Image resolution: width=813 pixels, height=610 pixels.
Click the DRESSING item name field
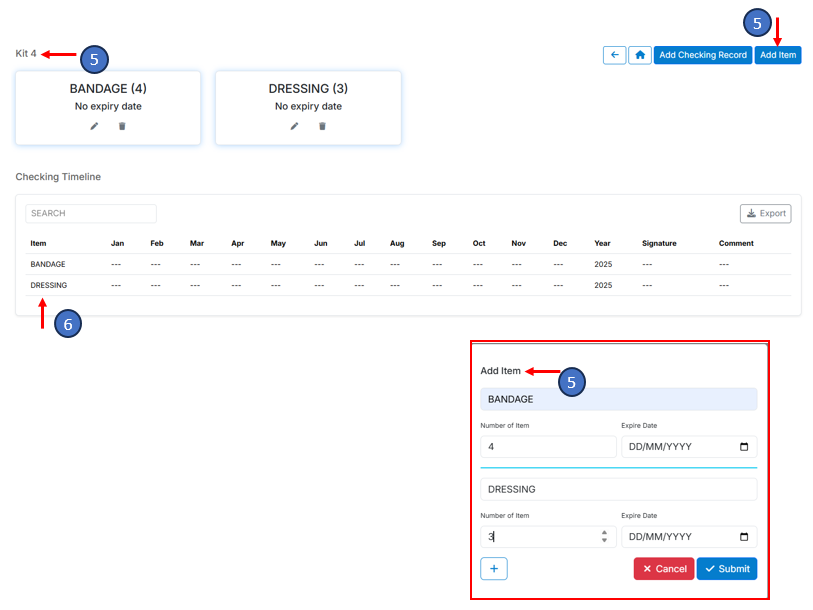click(x=618, y=489)
